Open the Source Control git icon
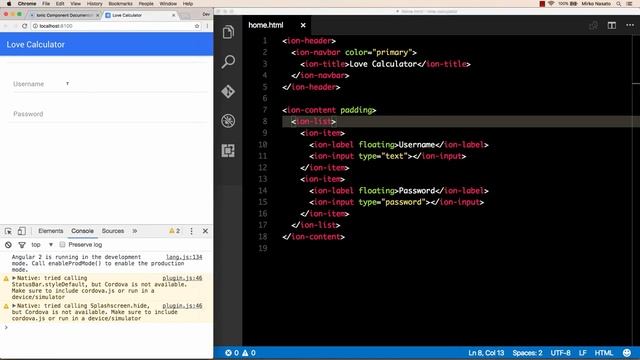640x360 pixels. (x=228, y=91)
